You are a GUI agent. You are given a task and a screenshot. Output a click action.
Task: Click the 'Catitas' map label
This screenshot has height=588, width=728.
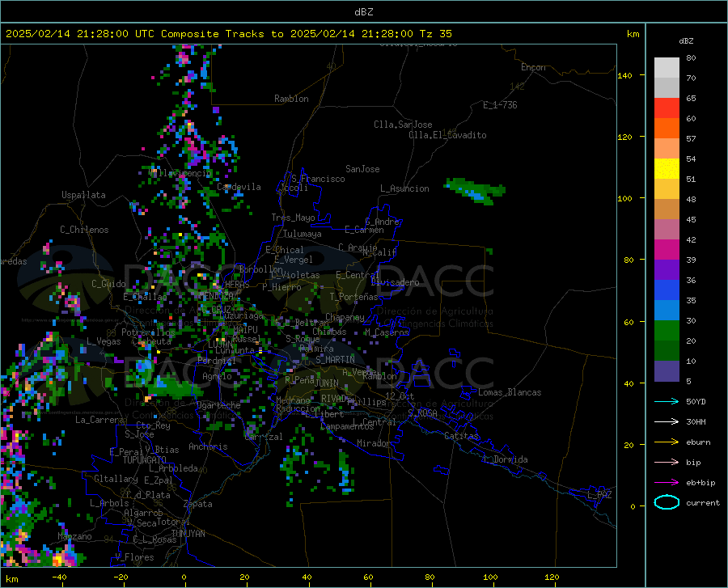[x=461, y=436]
